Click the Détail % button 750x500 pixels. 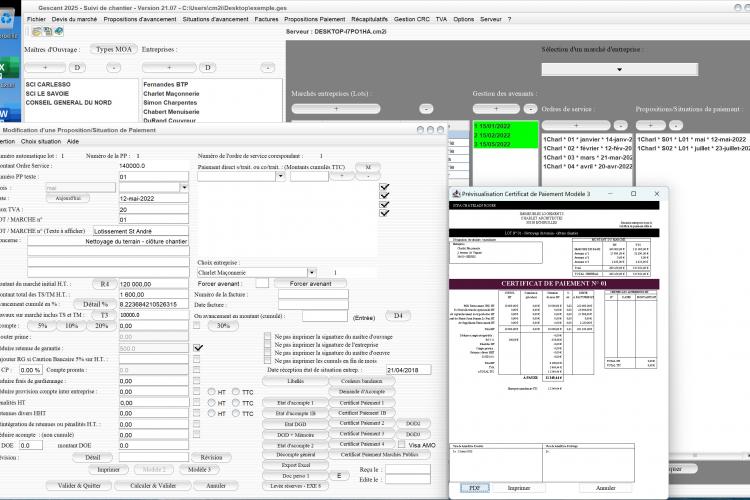click(x=95, y=304)
